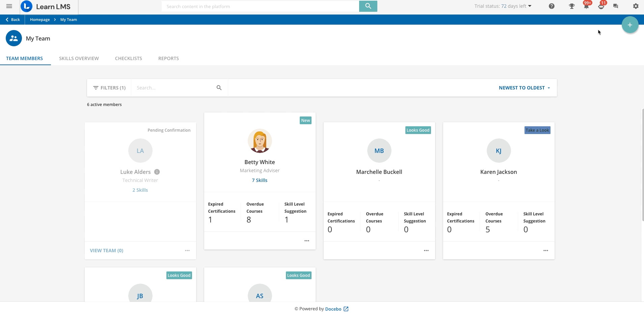This screenshot has width=644, height=314.
Task: Open notifications from the bell icon
Action: click(x=587, y=7)
